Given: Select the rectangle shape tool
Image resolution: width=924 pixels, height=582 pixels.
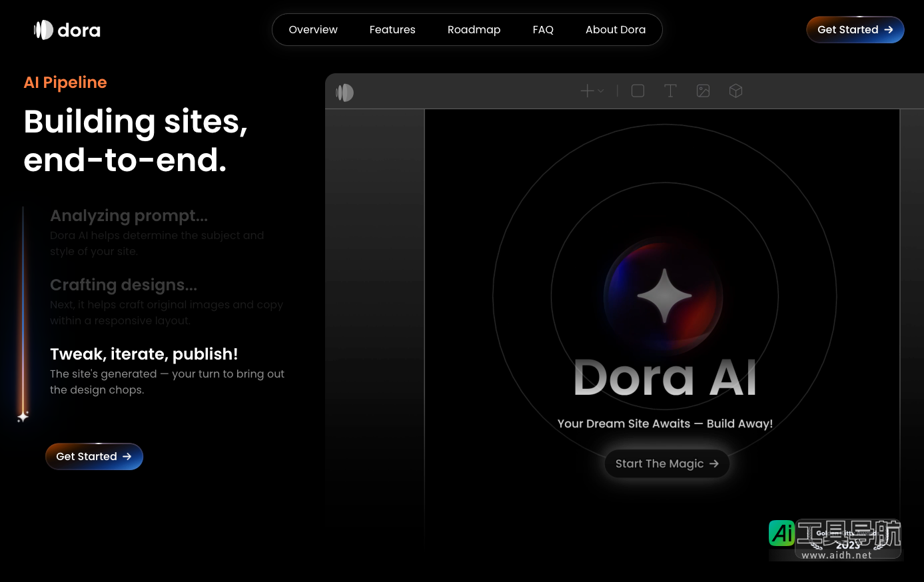Looking at the screenshot, I should click(638, 91).
